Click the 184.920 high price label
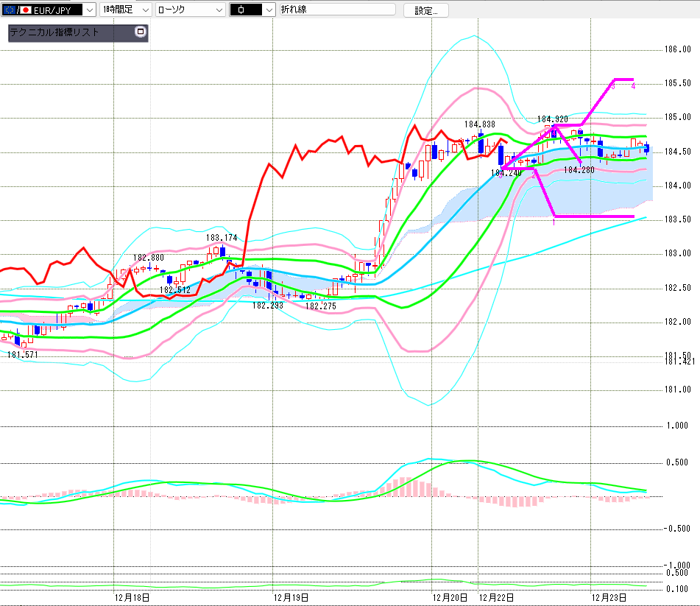Viewport: 700px width, 606px height. click(x=552, y=119)
